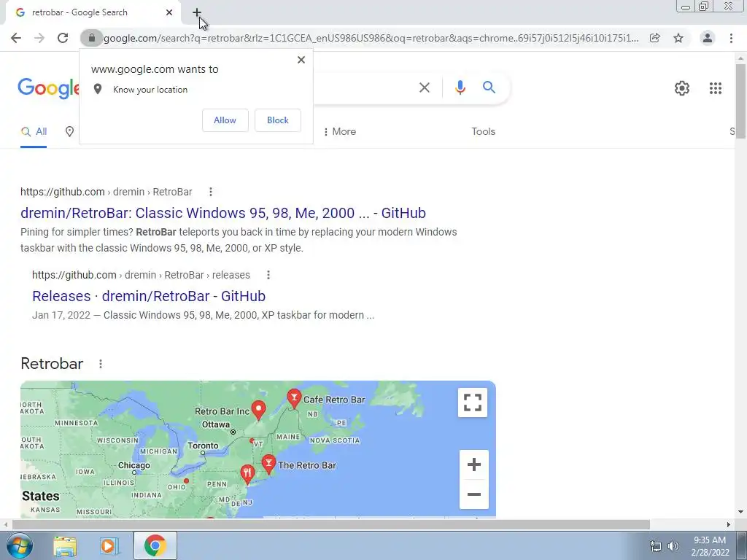Open Windows Start menu
This screenshot has width=747, height=560.
20,545
